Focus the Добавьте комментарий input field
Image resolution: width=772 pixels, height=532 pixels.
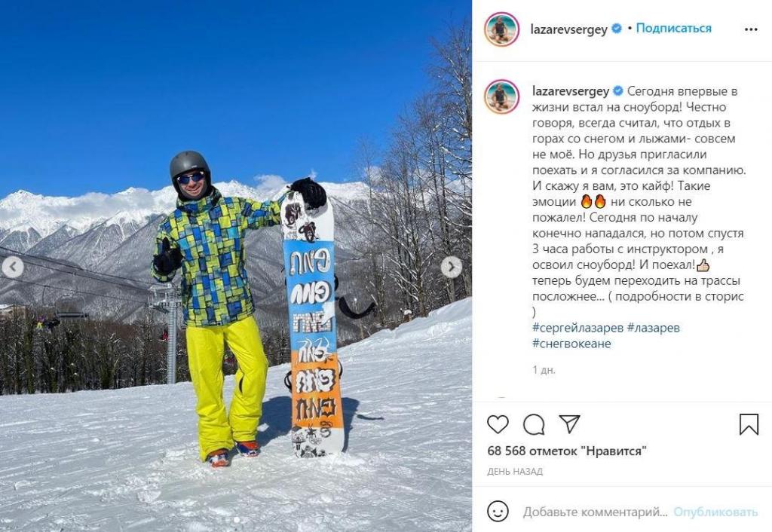pos(596,512)
